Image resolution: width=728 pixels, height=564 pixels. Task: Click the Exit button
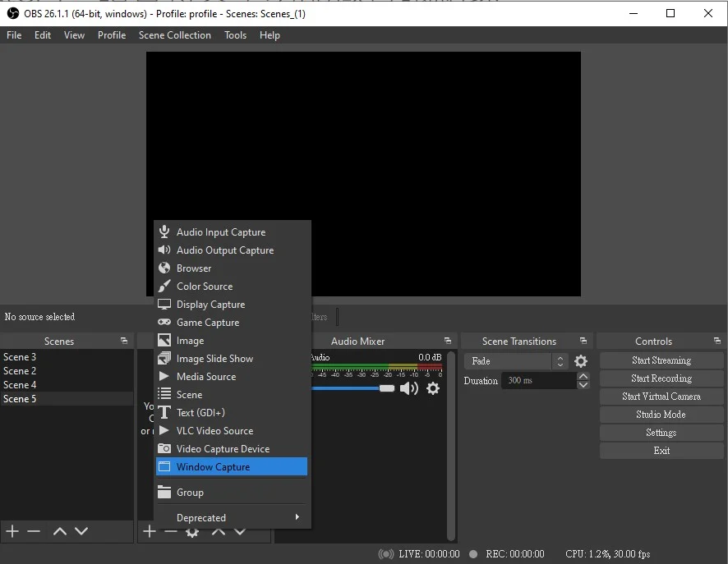661,451
